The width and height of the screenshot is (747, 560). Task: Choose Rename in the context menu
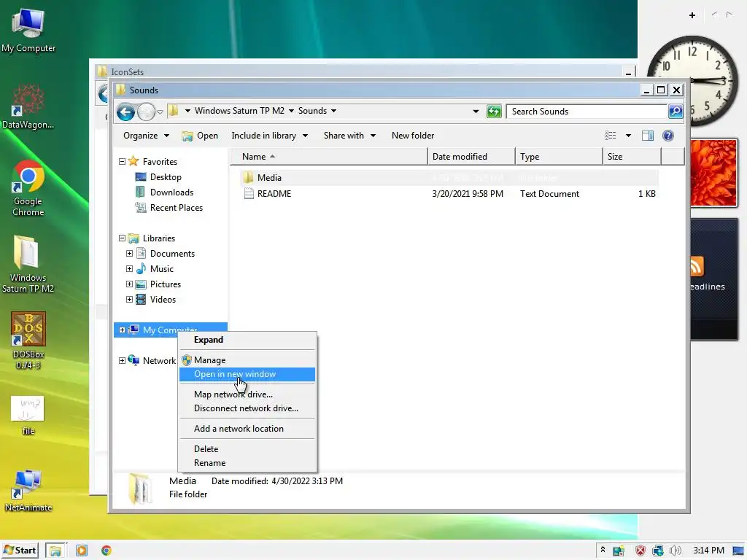[247, 463]
